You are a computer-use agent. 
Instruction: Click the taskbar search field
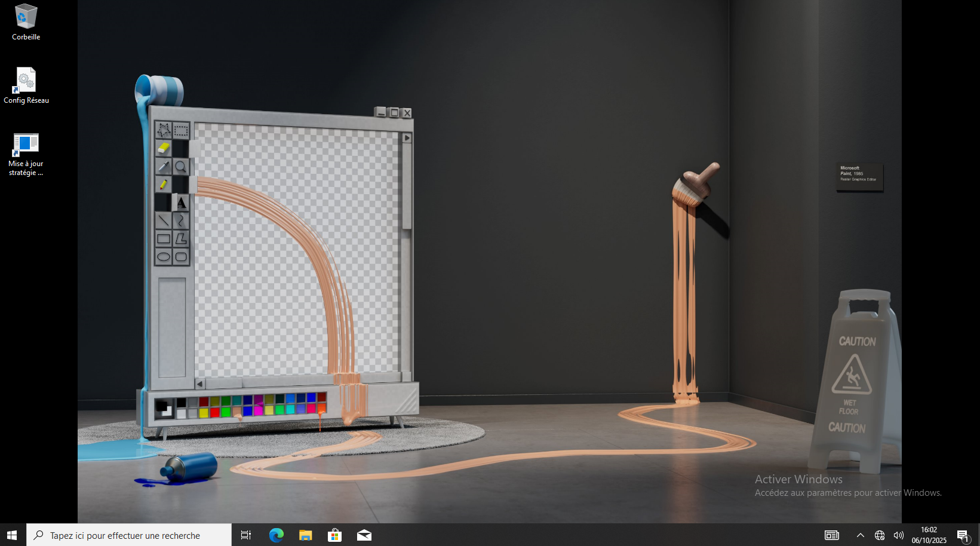click(x=128, y=535)
